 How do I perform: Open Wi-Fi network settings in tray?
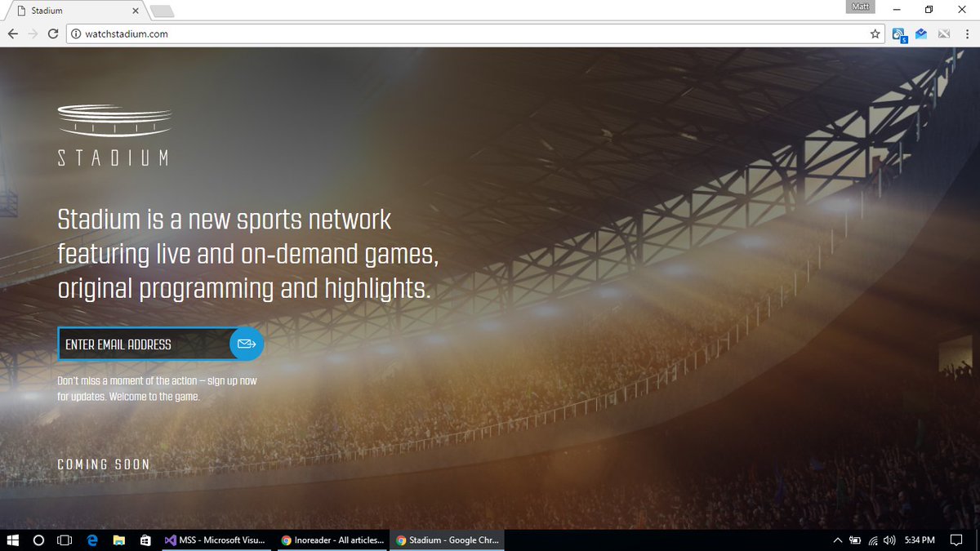coord(873,540)
